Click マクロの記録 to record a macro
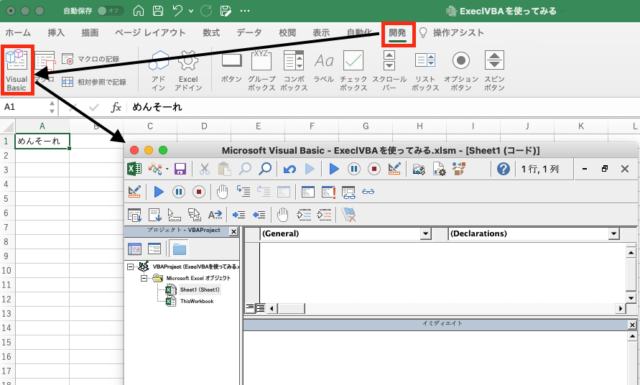The height and width of the screenshot is (385, 640). tap(91, 59)
